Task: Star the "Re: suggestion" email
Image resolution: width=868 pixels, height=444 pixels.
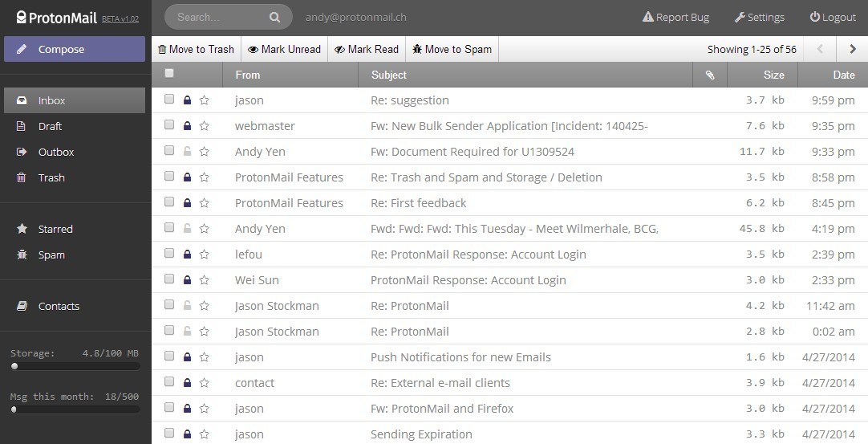Action: (205, 100)
